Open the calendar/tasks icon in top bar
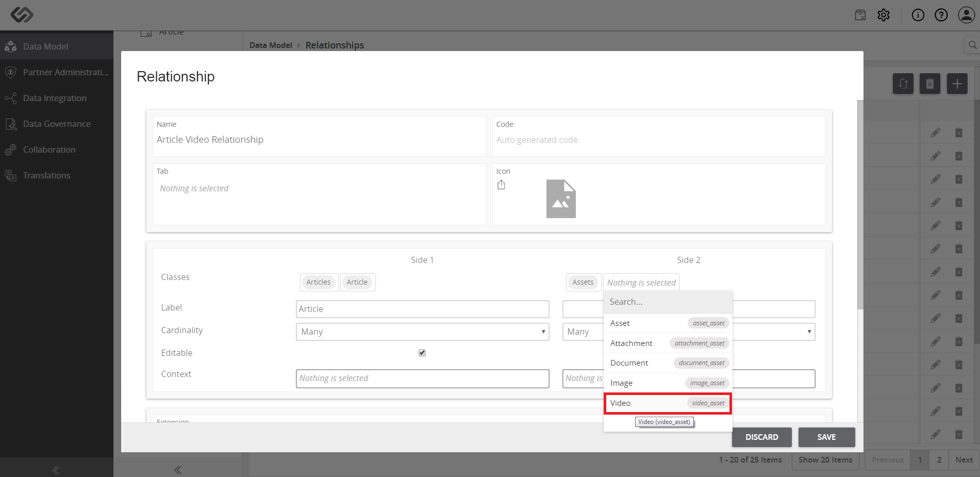This screenshot has width=980, height=477. (860, 15)
